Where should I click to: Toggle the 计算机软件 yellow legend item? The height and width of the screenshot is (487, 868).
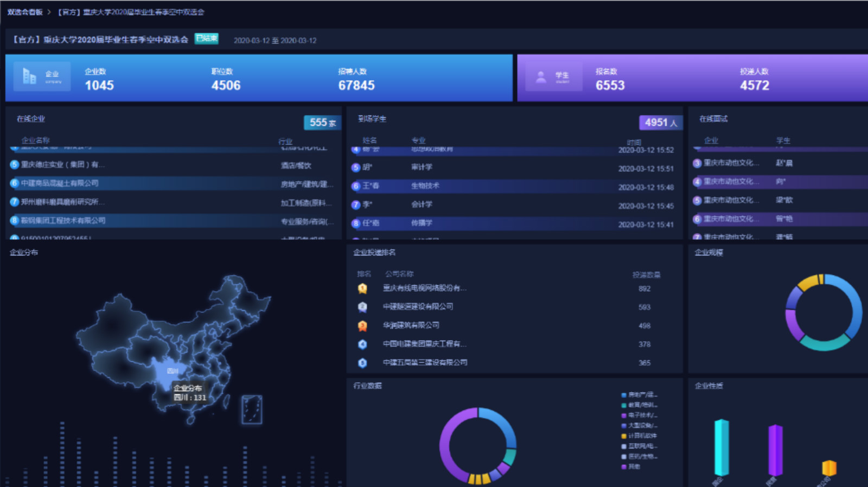coord(640,435)
